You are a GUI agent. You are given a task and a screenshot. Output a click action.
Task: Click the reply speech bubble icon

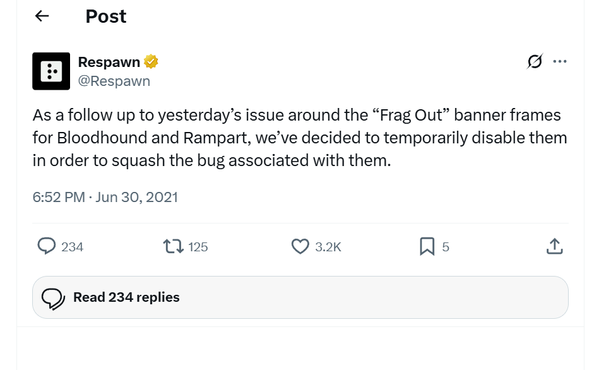pyautogui.click(x=47, y=246)
